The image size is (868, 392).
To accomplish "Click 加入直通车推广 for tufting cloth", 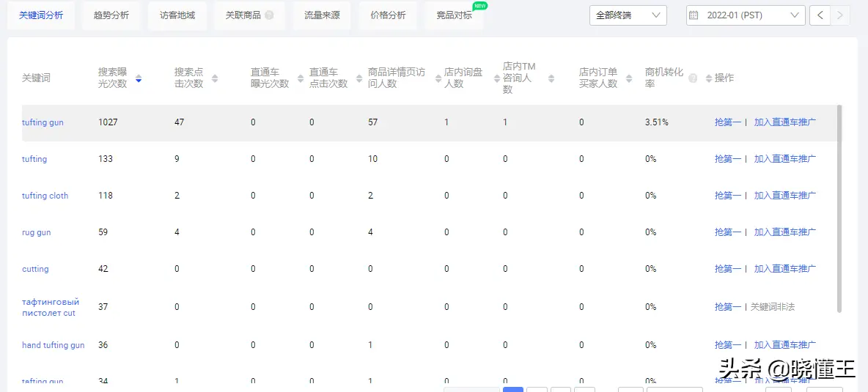I will click(x=784, y=196).
